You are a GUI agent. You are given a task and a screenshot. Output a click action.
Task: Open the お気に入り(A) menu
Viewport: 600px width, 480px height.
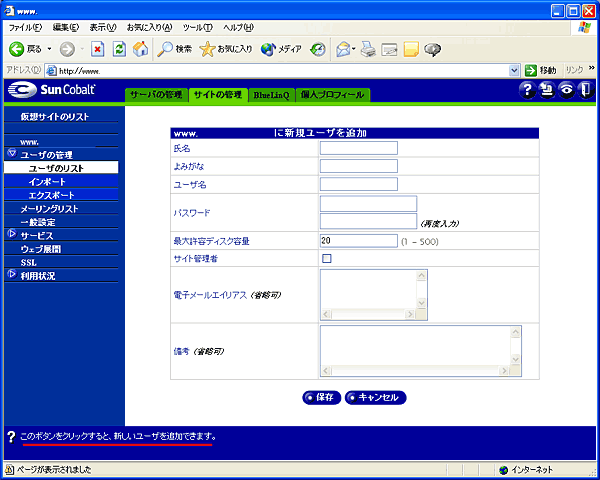click(149, 26)
